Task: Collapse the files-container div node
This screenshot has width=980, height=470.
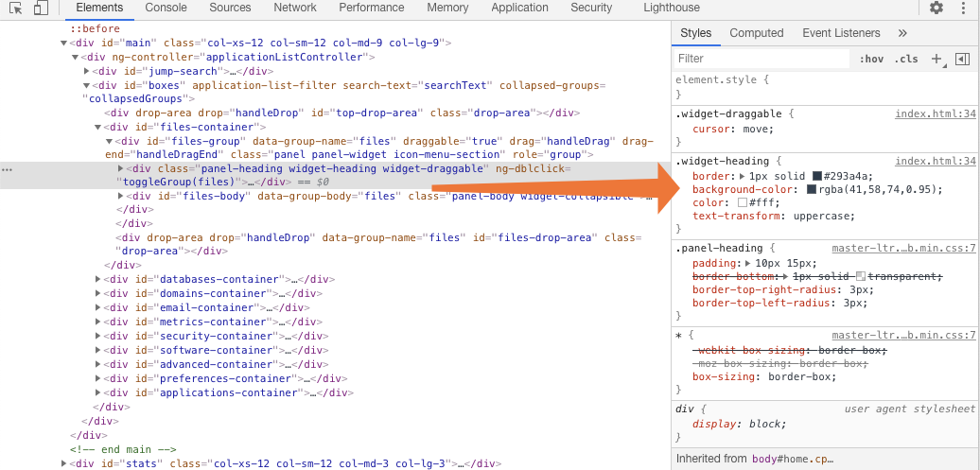Action: [x=99, y=127]
